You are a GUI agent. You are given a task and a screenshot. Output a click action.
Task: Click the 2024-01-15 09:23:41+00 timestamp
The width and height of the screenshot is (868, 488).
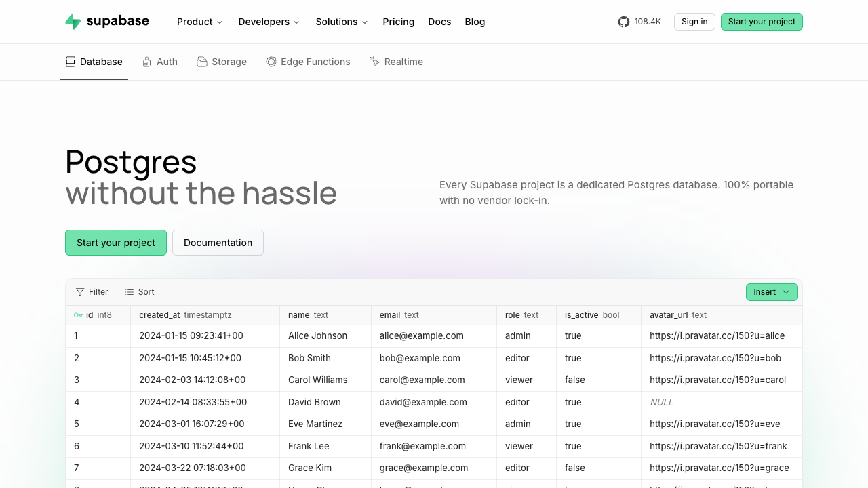click(x=191, y=335)
